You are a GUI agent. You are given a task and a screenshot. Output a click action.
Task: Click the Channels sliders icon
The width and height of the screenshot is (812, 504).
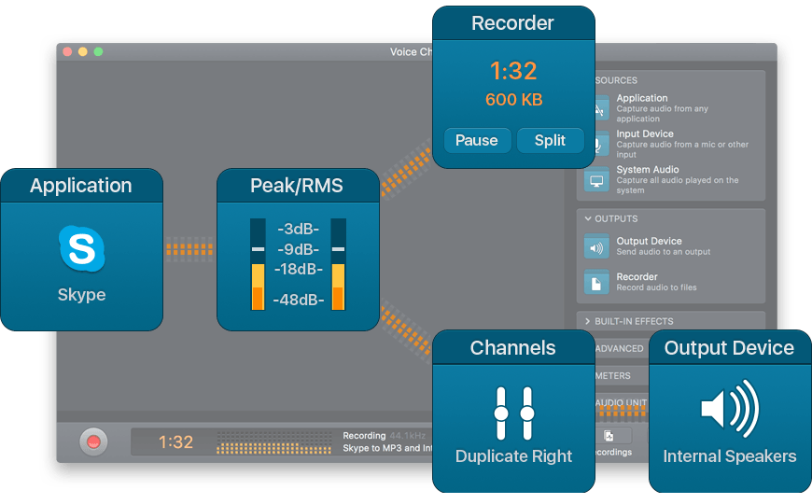point(513,413)
